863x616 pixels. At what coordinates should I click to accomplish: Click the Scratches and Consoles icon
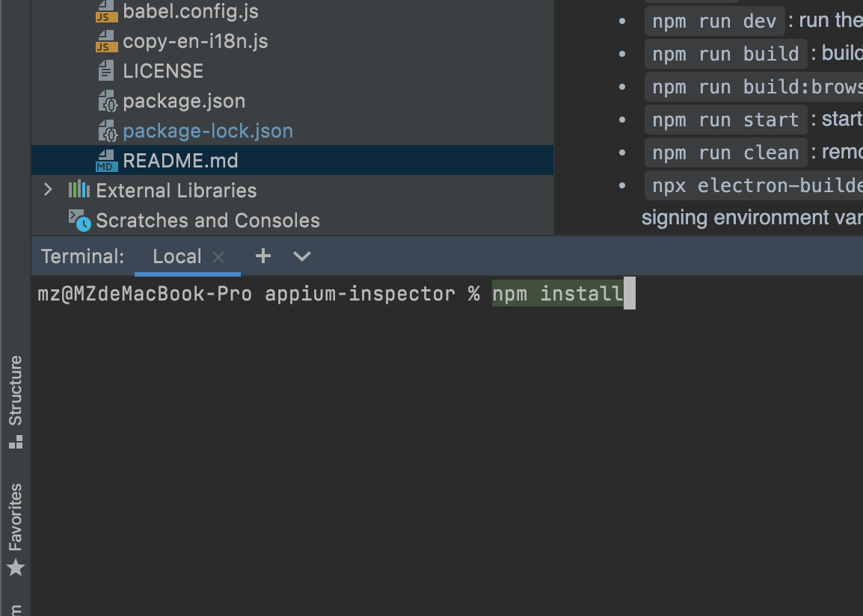point(79,220)
